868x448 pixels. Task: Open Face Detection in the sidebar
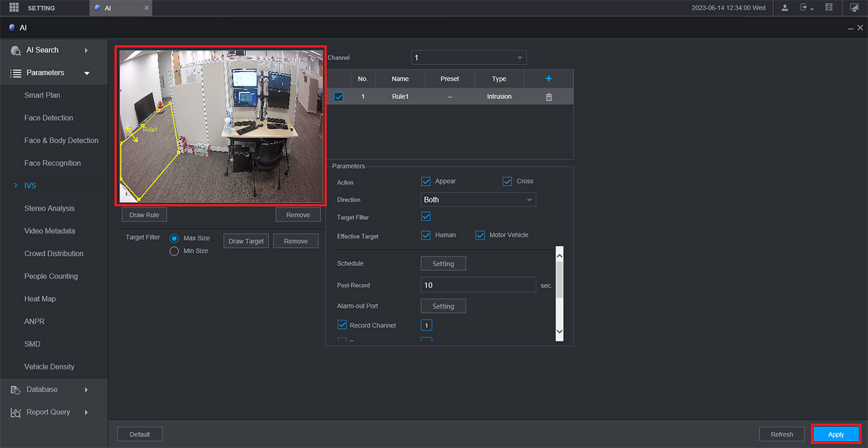tap(48, 118)
